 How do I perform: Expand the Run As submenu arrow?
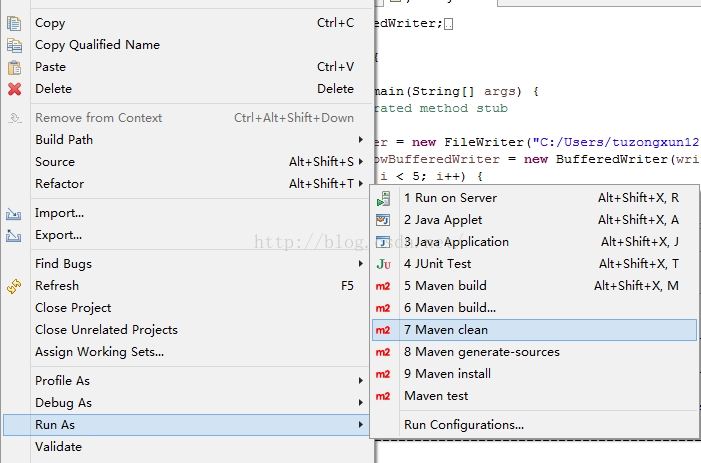360,425
